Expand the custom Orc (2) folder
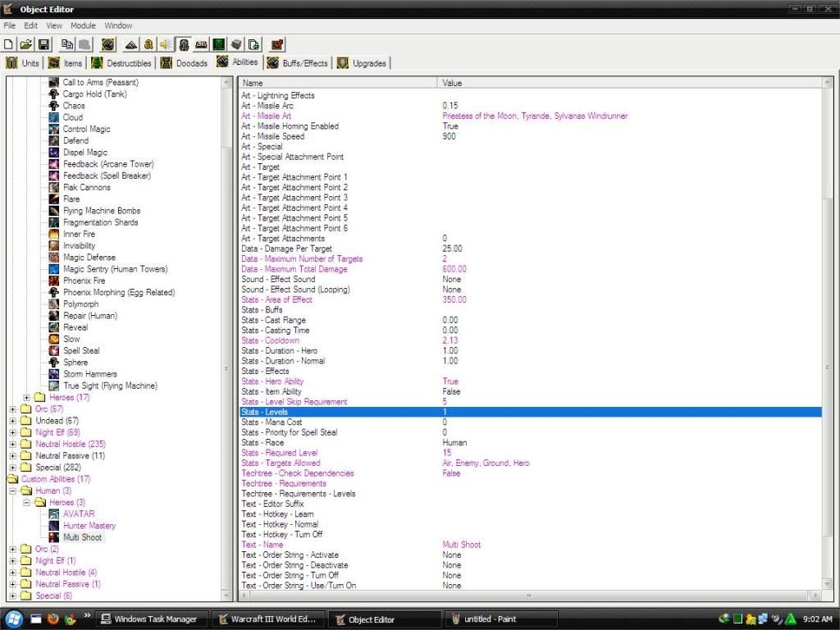The width and height of the screenshot is (840, 630). [12, 549]
